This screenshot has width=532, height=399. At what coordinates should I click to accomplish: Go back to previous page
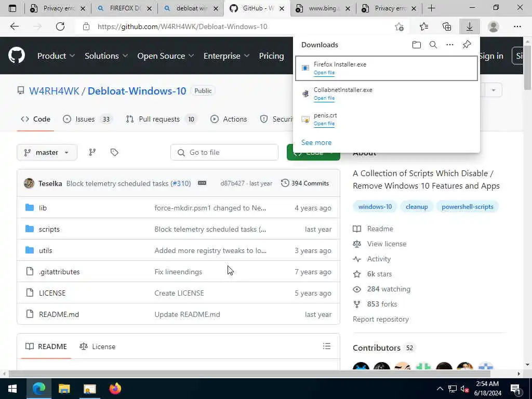point(14,26)
